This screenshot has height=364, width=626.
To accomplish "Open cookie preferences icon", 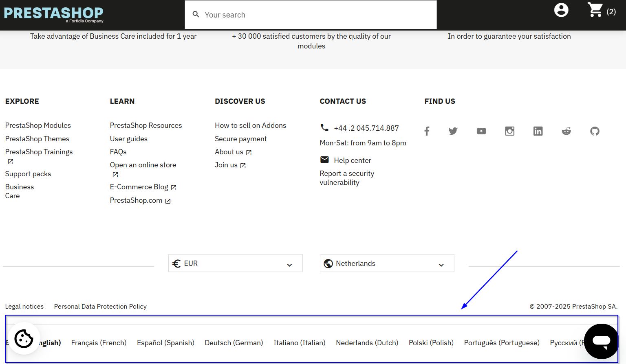I will point(24,338).
